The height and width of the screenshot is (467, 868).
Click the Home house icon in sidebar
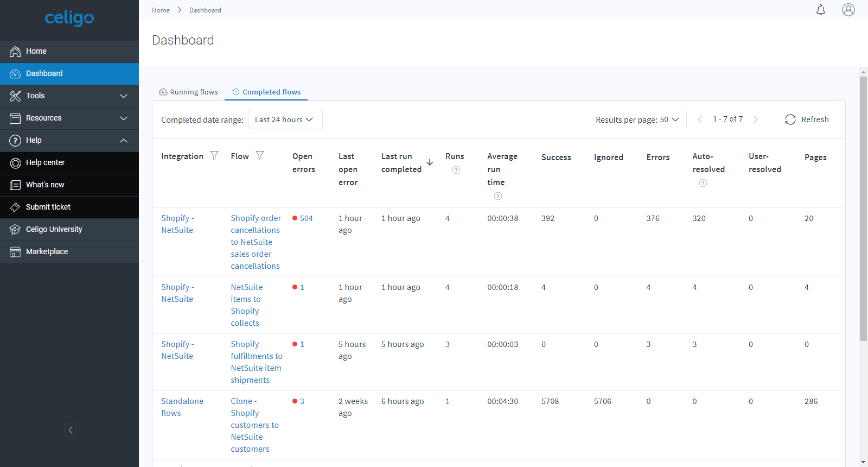(x=15, y=52)
